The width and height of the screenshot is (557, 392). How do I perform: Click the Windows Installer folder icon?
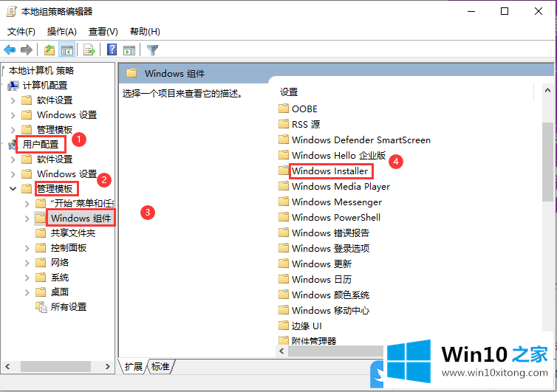tap(284, 171)
